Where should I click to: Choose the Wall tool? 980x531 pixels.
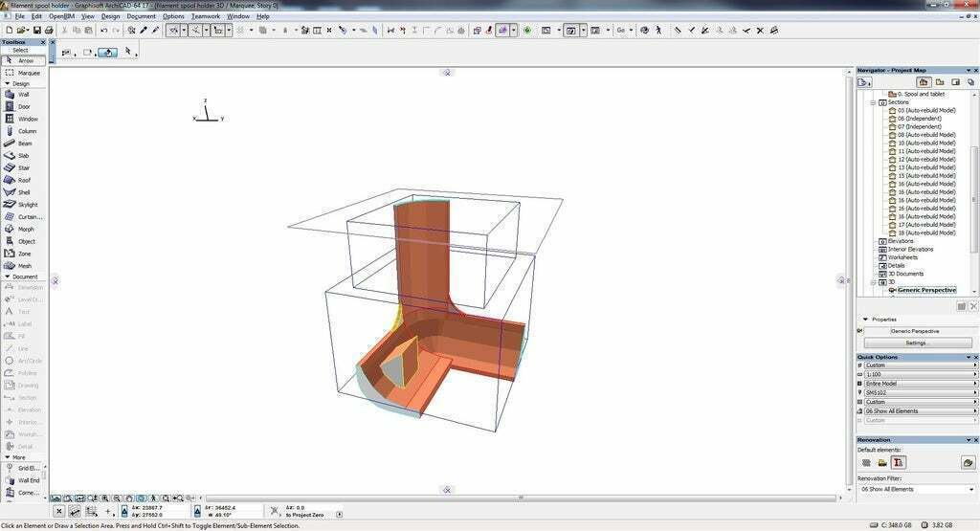click(23, 95)
